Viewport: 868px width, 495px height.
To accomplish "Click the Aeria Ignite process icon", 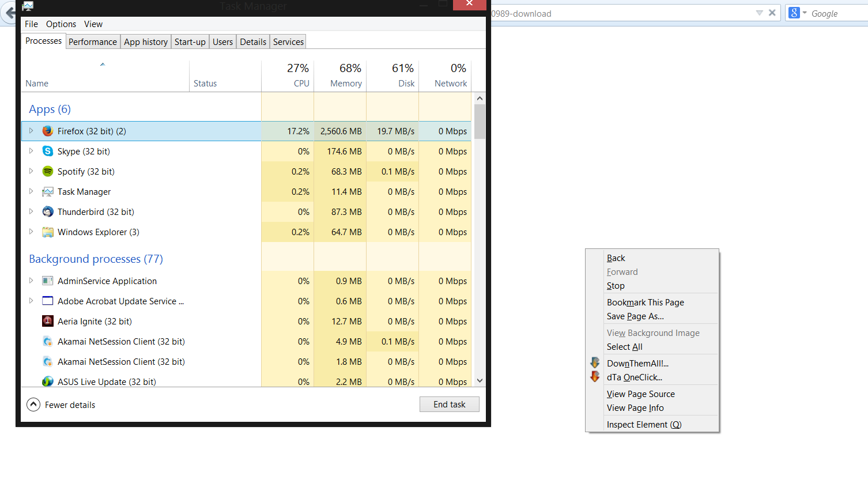I will [48, 322].
